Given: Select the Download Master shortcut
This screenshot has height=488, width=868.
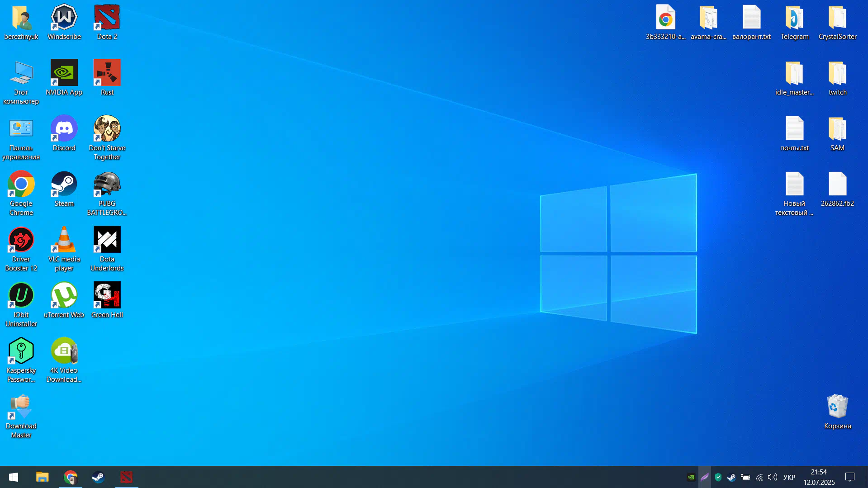Looking at the screenshot, I should tap(21, 416).
